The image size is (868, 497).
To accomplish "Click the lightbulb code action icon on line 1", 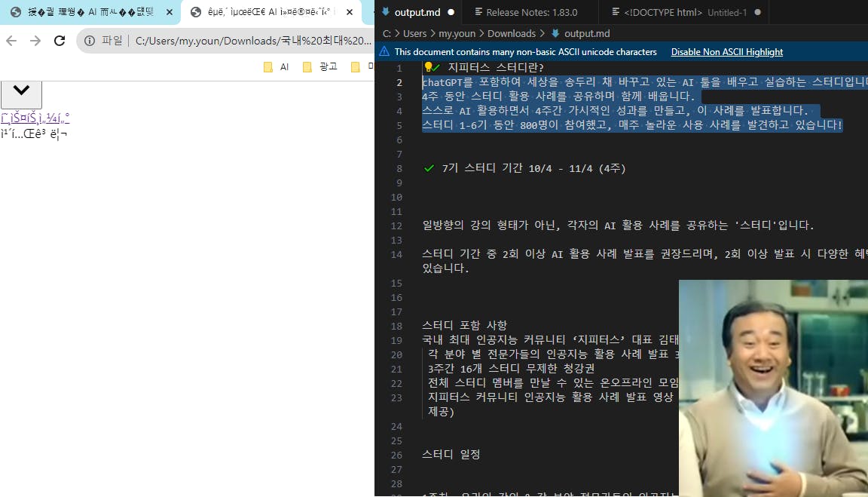I will point(428,67).
